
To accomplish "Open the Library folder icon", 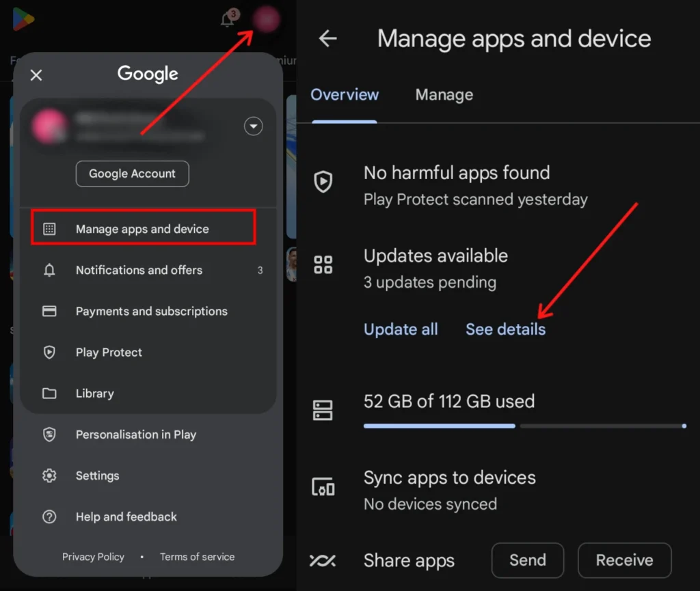I will [49, 394].
